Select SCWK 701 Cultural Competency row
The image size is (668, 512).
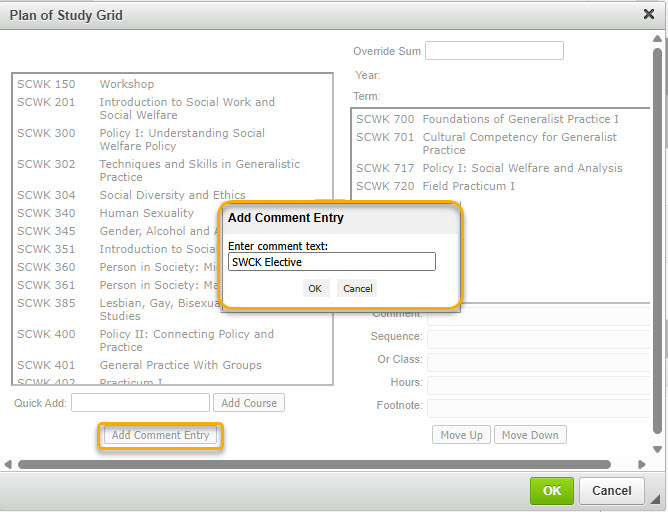(501, 143)
